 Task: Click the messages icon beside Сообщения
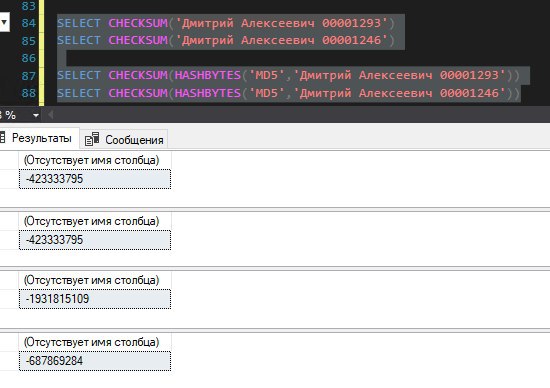click(x=92, y=139)
